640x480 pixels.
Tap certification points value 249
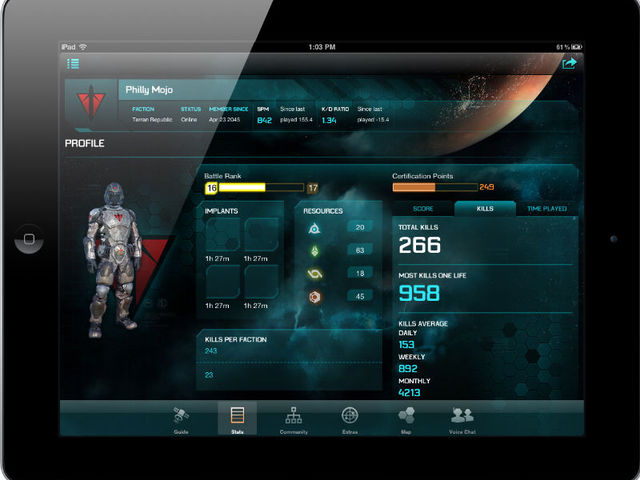(487, 187)
